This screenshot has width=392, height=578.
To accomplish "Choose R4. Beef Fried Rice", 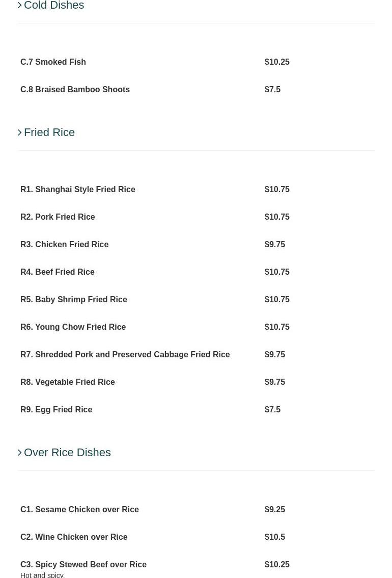I will click(x=57, y=272).
